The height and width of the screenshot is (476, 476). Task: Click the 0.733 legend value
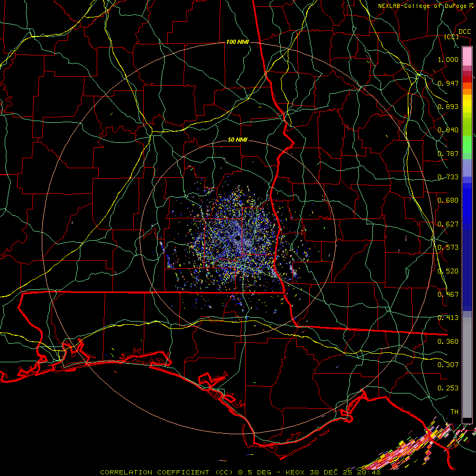[x=448, y=177]
